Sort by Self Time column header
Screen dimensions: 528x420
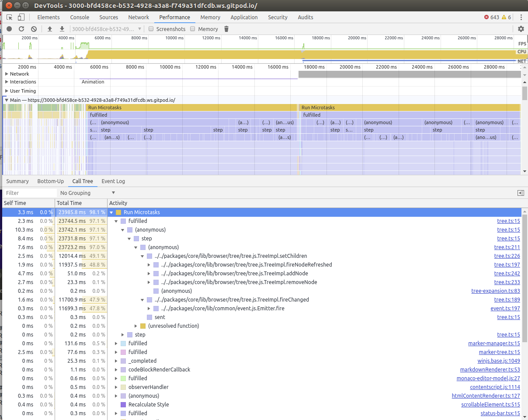click(28, 203)
